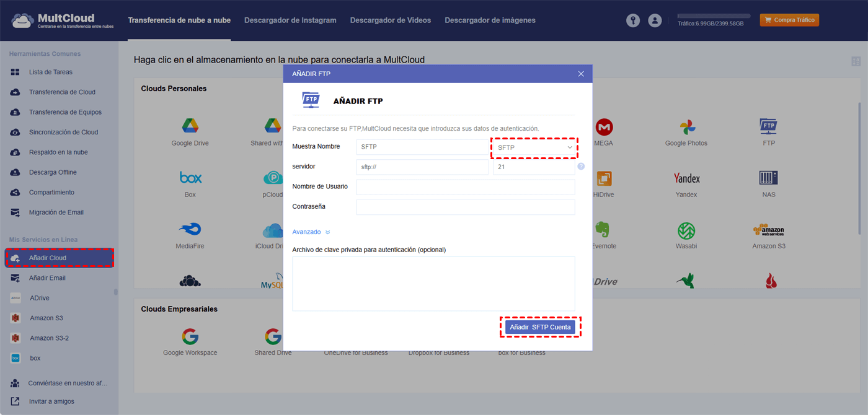
Task: Expand the Avanzado options section
Action: (x=311, y=232)
